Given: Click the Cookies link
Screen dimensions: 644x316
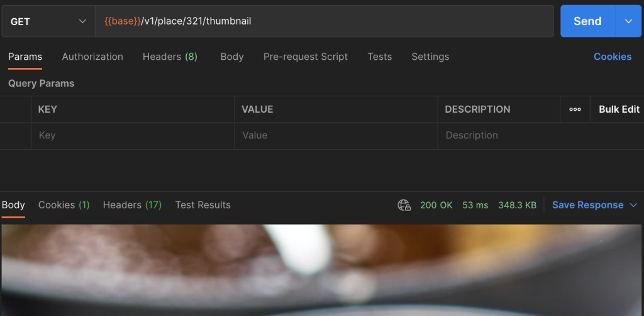Looking at the screenshot, I should tap(613, 57).
